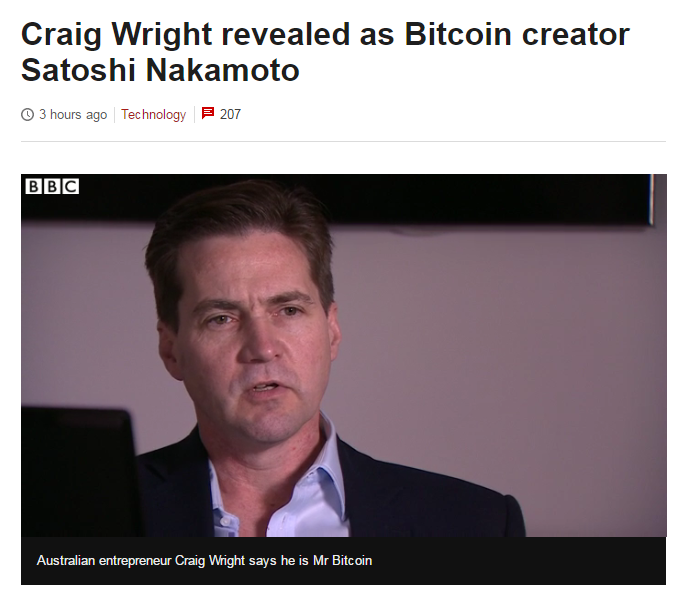Click 'Craig Wright' in the headline
The height and width of the screenshot is (590, 676).
[x=116, y=34]
